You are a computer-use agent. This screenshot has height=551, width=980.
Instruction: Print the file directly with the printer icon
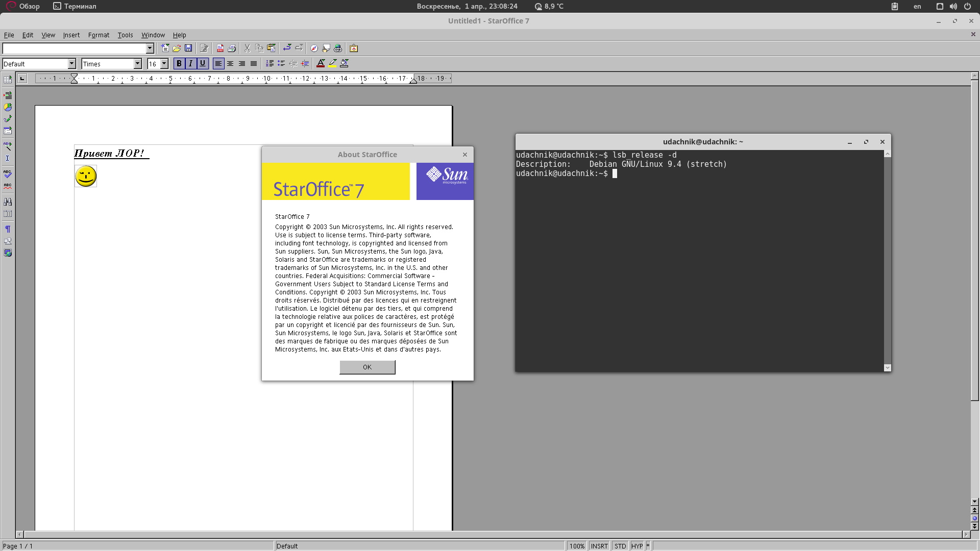click(232, 48)
